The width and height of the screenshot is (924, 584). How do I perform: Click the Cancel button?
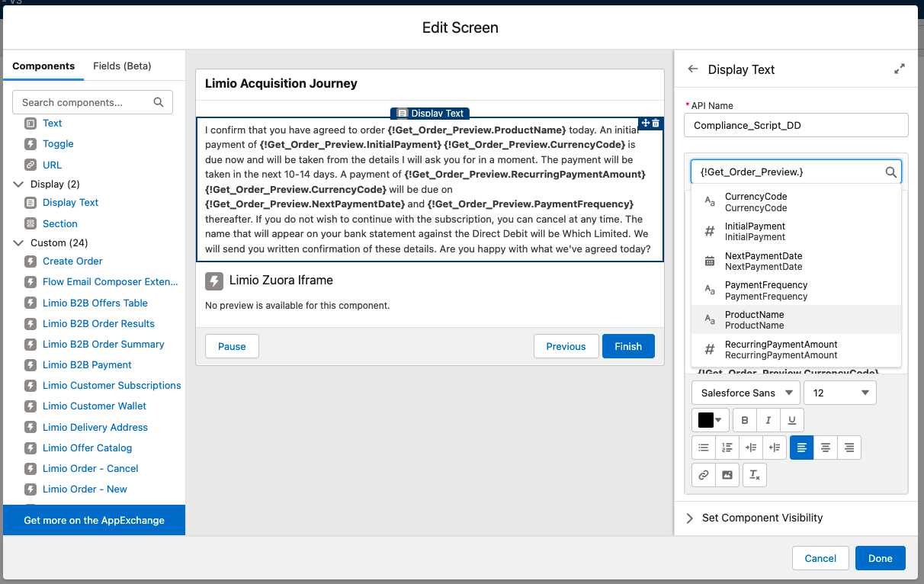point(820,558)
